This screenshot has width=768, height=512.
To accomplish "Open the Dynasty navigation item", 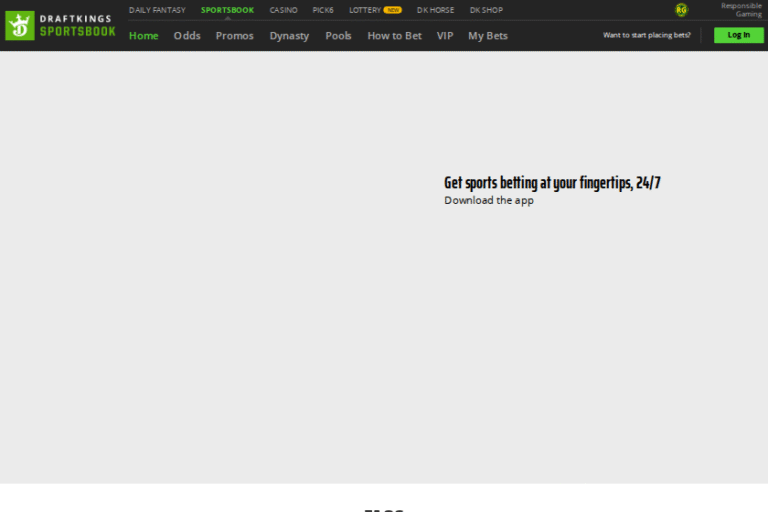I will pos(289,36).
